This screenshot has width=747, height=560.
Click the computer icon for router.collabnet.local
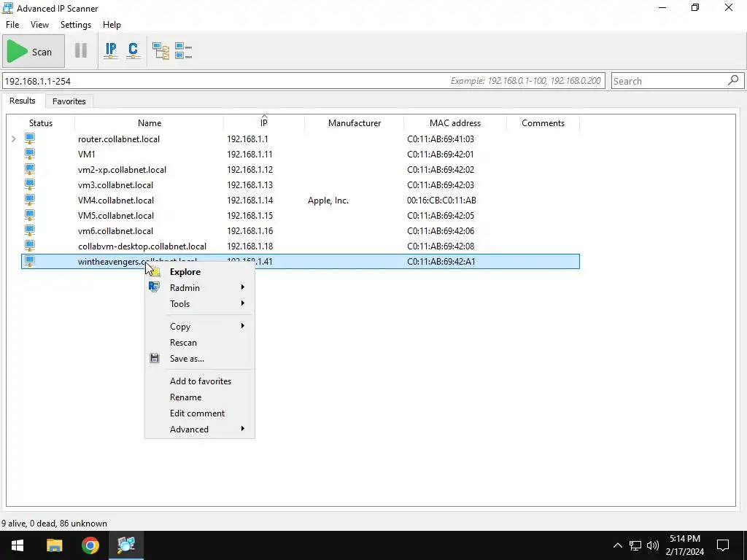(29, 139)
